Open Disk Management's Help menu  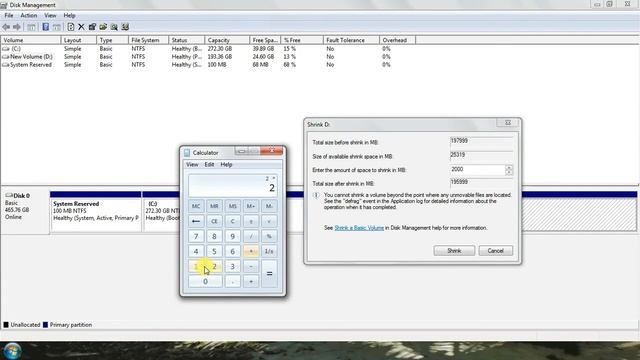click(69, 16)
